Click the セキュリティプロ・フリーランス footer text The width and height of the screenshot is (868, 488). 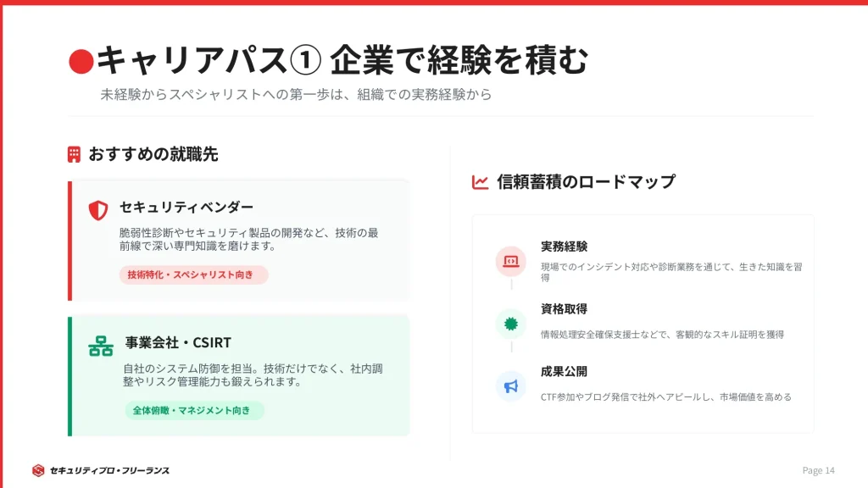(109, 470)
